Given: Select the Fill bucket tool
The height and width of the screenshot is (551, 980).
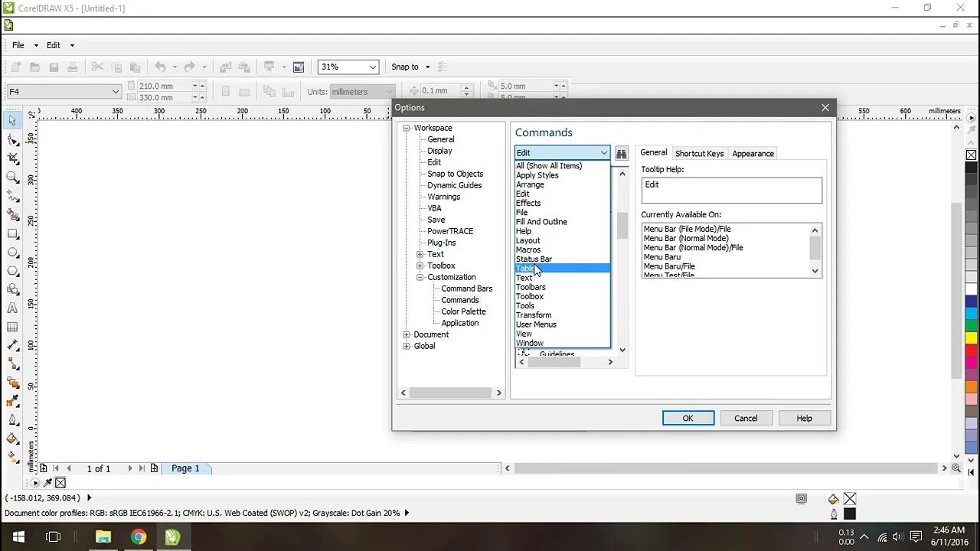Looking at the screenshot, I should [12, 439].
